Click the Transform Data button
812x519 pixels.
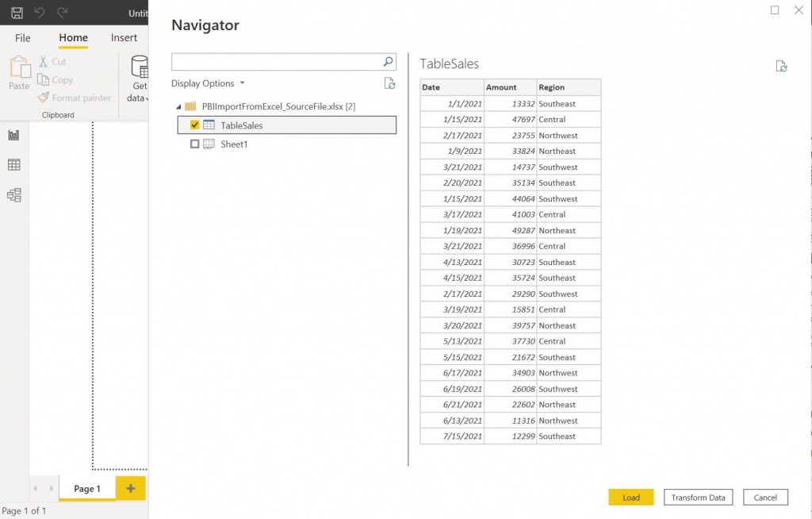coord(698,497)
